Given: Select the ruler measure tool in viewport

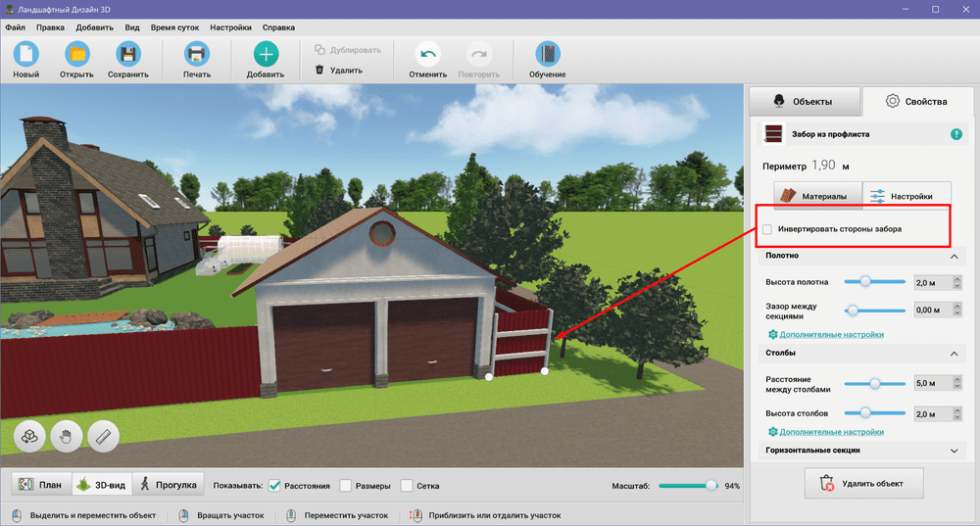Looking at the screenshot, I should [x=103, y=436].
